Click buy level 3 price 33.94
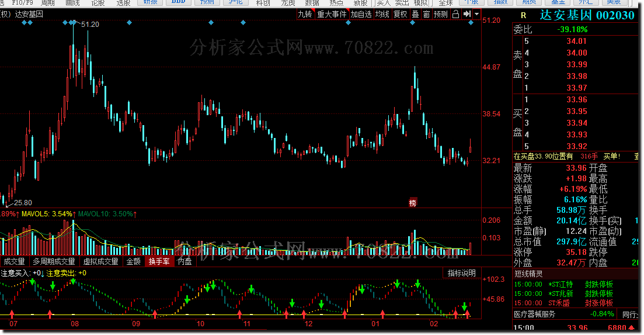Screen dimensions: 644x335 click(x=577, y=123)
